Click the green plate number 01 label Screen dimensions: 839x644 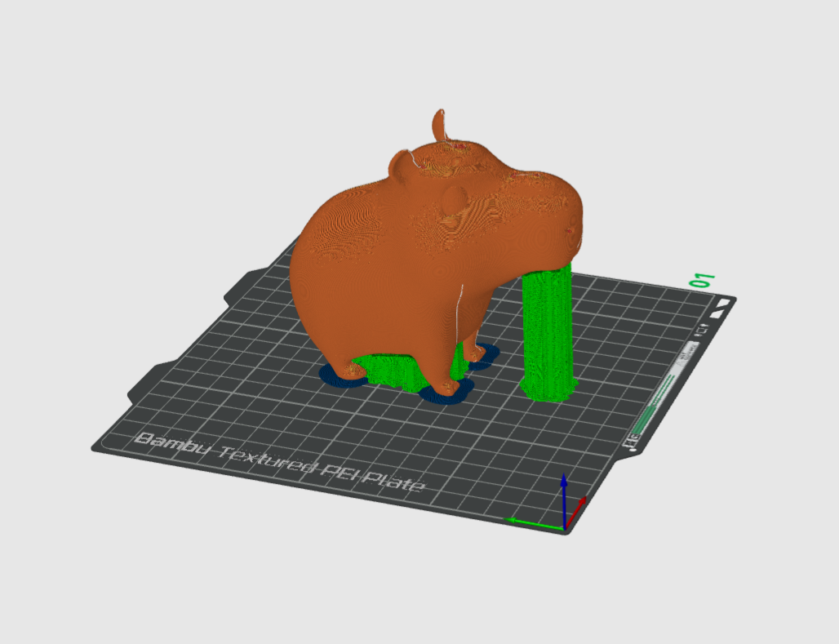coord(703,280)
